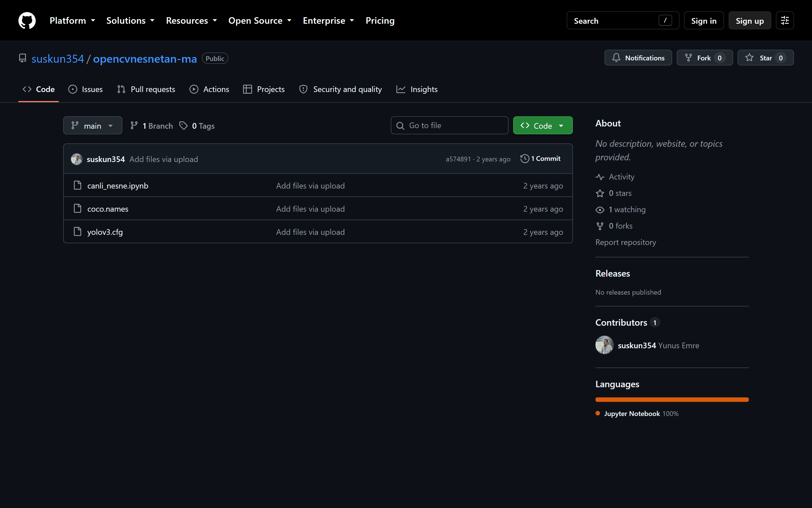The image size is (812, 508).
Task: Open the Insights tab
Action: pos(417,89)
